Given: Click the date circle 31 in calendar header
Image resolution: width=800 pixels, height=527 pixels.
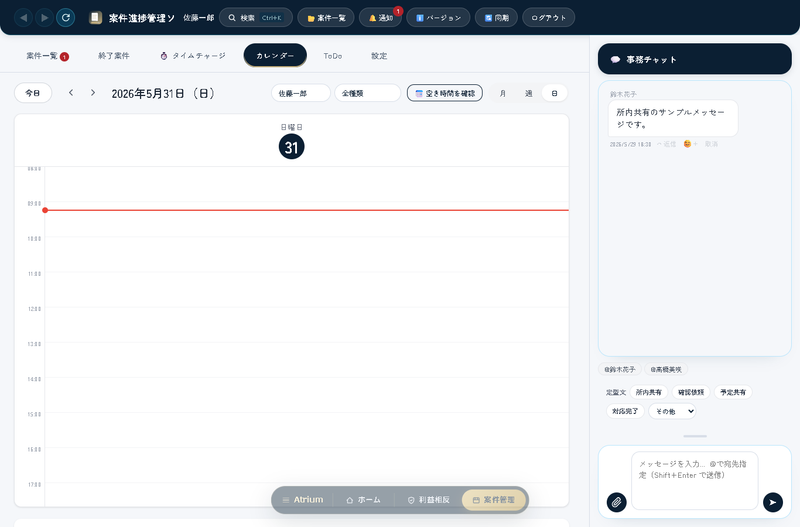Looking at the screenshot, I should [291, 147].
